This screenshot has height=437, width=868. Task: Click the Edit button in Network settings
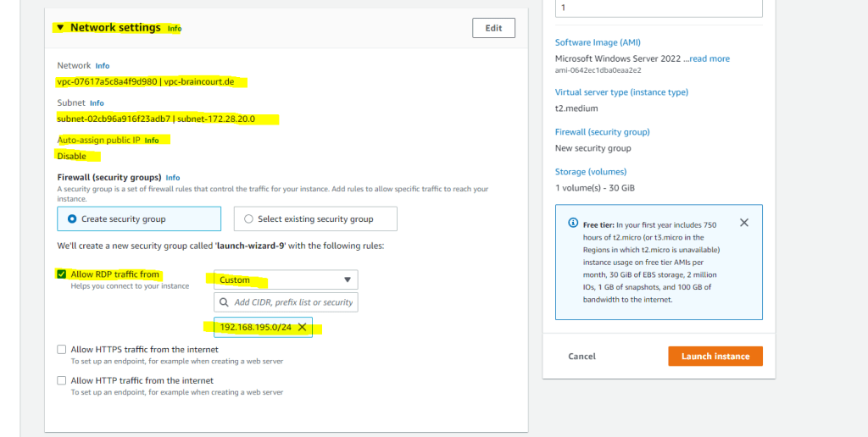[x=493, y=28]
